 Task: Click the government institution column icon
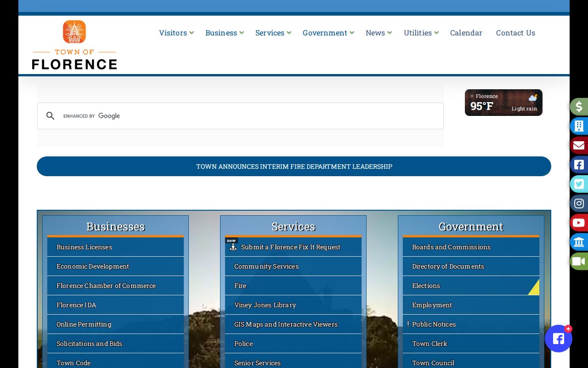[579, 242]
